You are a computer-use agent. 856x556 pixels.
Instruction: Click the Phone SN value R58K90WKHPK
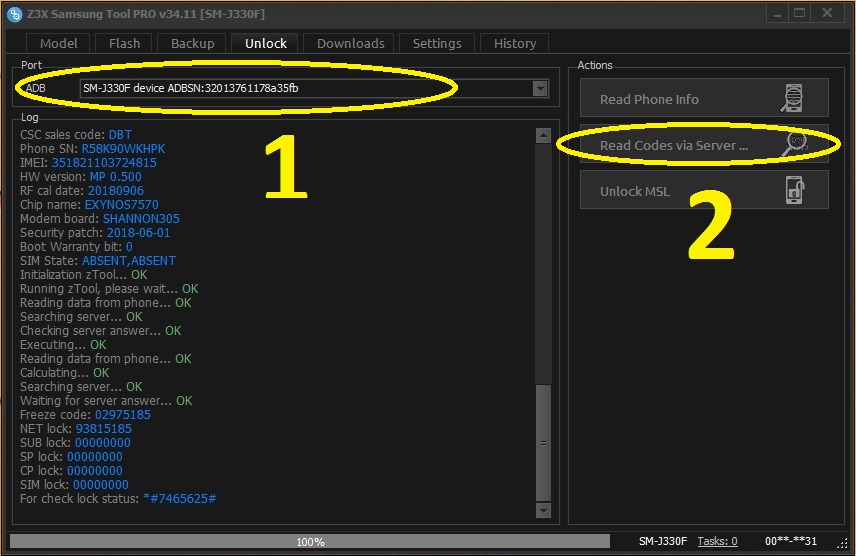click(x=123, y=149)
